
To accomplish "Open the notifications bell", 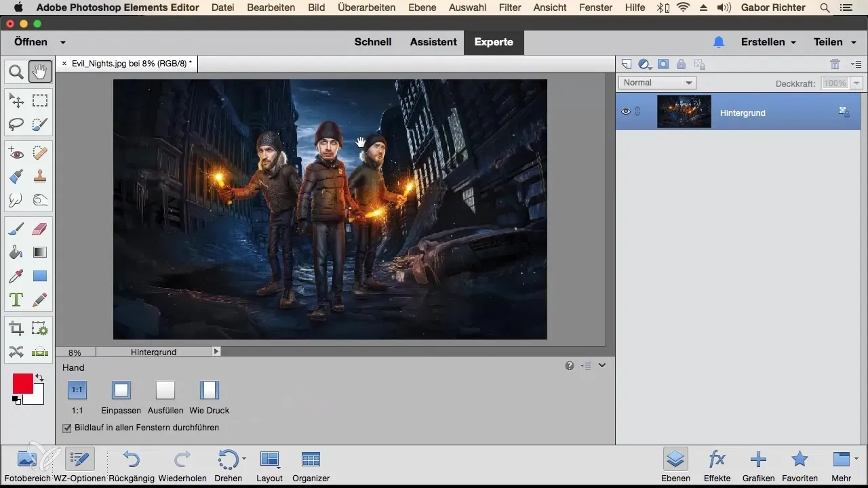I will [x=719, y=42].
